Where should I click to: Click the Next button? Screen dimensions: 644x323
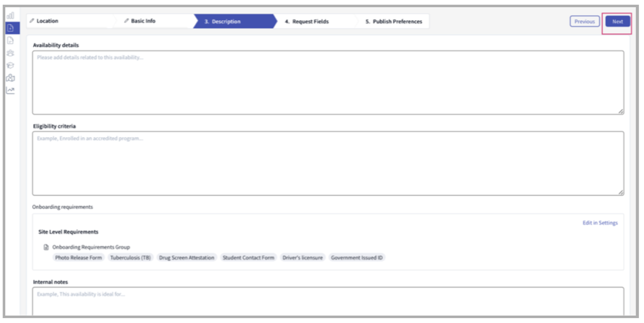617,22
